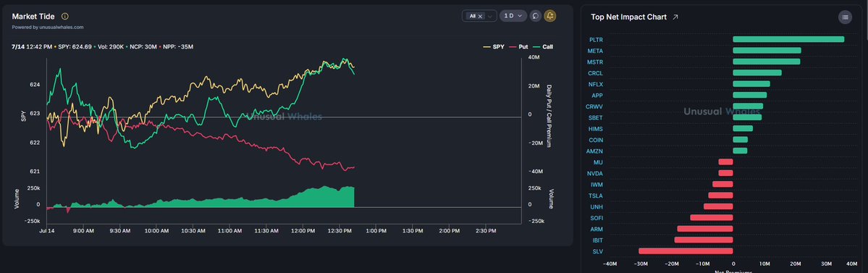Add an alert with the bell icon
The image size is (868, 273).
click(550, 16)
